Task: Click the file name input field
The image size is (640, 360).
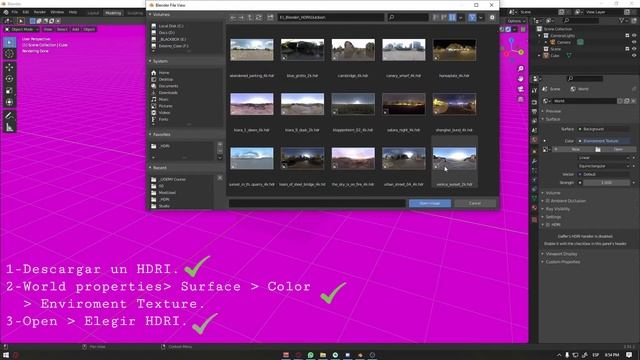Action: click(317, 203)
